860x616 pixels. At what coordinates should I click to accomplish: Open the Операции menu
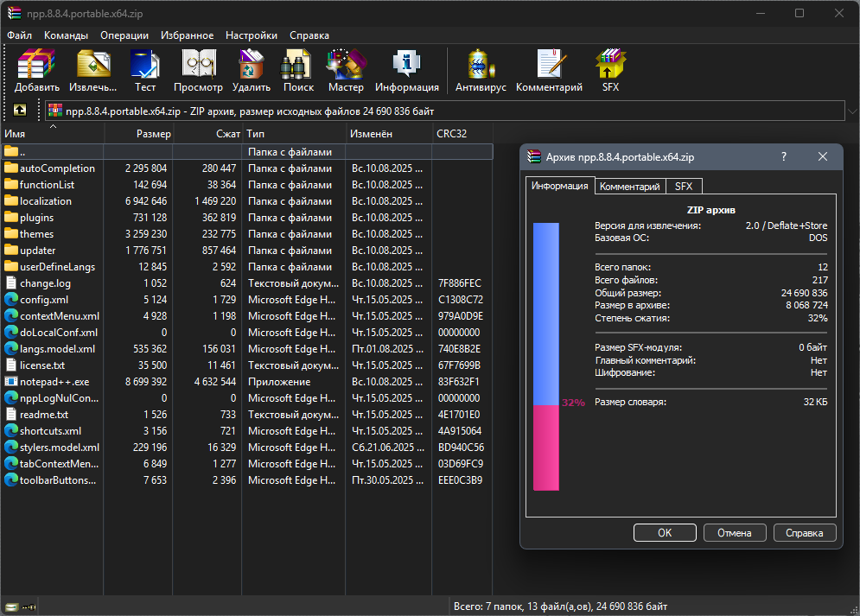124,35
